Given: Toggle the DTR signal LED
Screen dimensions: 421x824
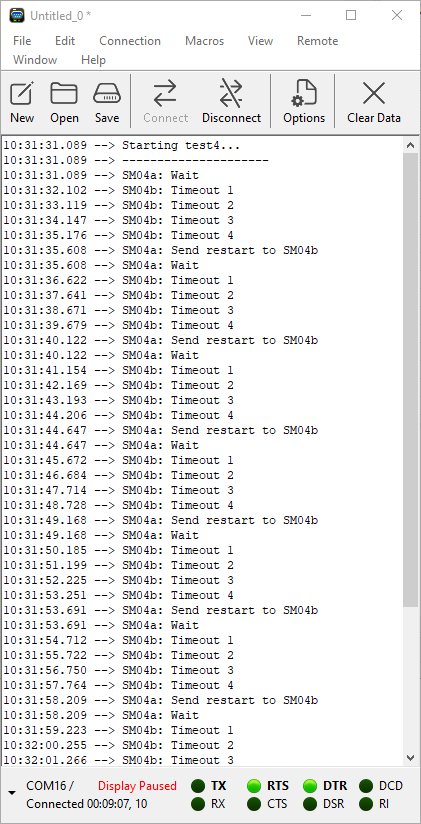Looking at the screenshot, I should click(310, 786).
